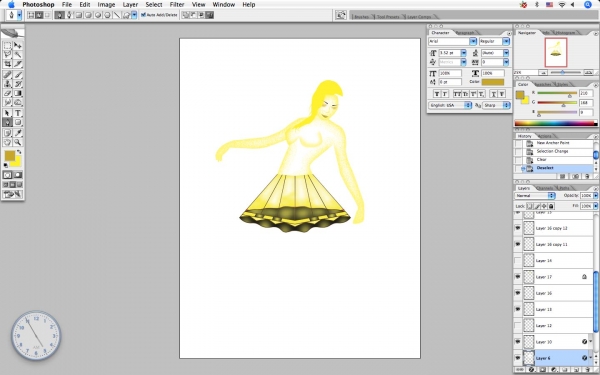
Task: Show Layer 14 visibility box
Action: 518,260
